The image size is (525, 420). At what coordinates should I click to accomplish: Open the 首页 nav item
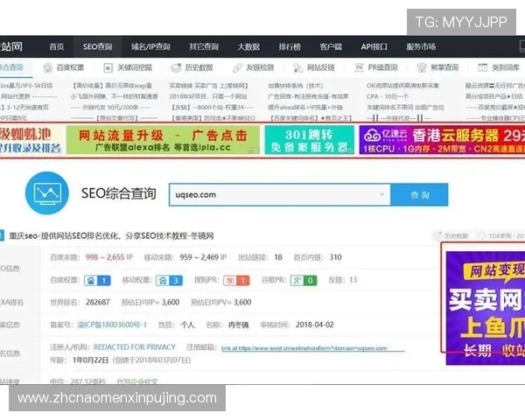pyautogui.click(x=57, y=46)
